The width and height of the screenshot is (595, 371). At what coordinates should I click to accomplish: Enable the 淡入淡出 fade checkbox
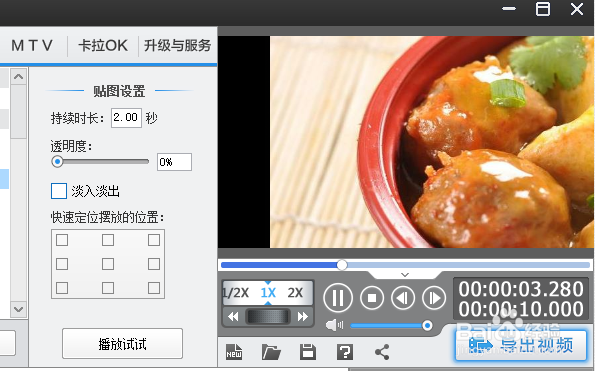point(59,191)
